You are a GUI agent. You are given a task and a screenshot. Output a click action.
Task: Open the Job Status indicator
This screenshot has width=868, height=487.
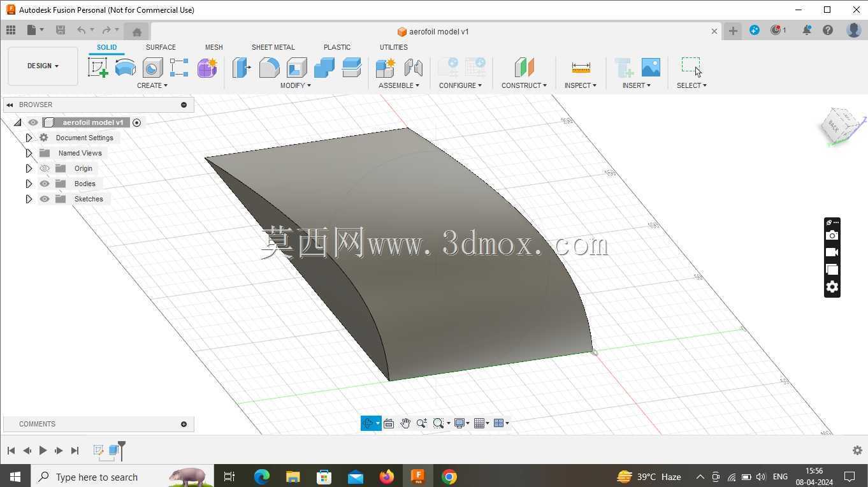tap(778, 30)
